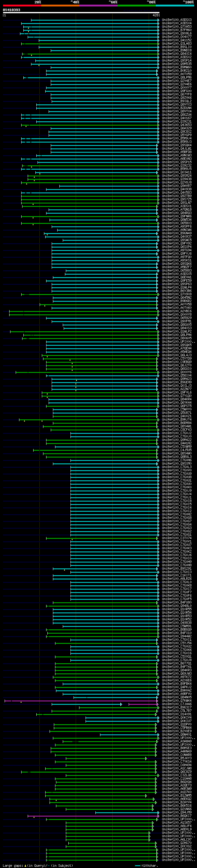Open hit UniRef100_B9SLI0
This screenshot has width=197, height=868.
[x=177, y=47]
